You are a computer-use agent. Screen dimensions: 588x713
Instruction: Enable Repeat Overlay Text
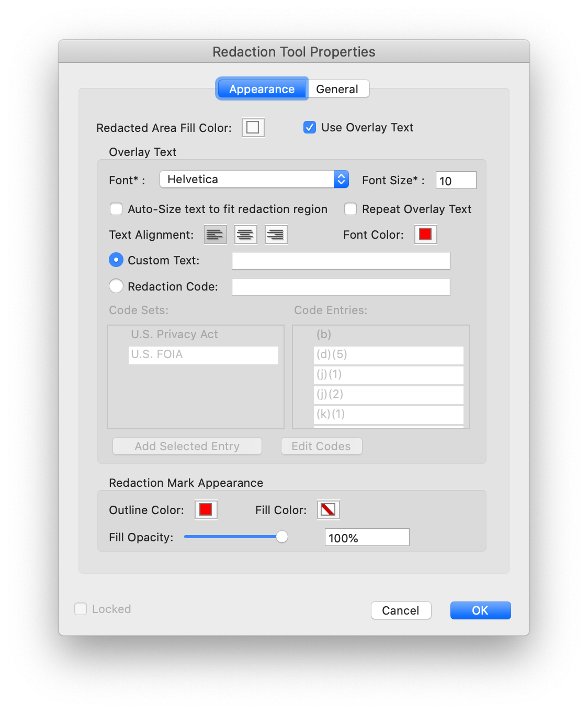coord(350,209)
